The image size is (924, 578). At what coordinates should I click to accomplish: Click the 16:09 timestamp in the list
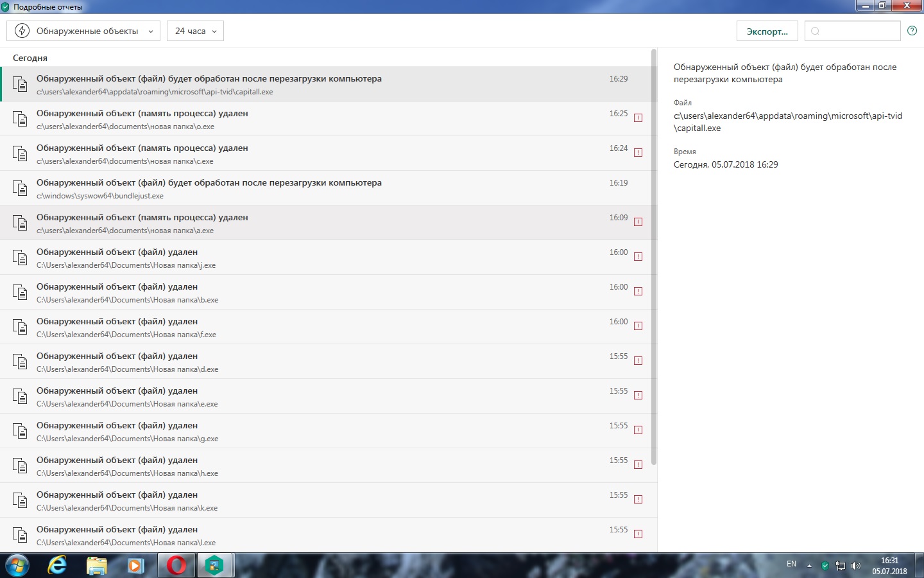point(619,218)
